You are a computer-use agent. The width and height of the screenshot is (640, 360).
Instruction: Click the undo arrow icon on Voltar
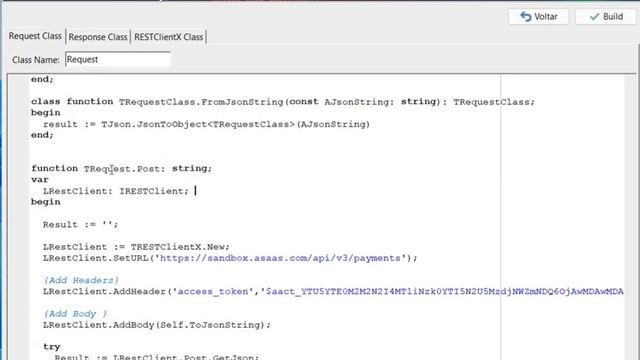[x=526, y=17]
